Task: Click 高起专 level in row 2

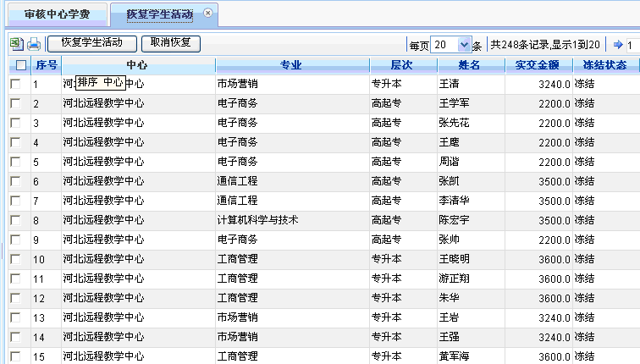Action: (x=387, y=103)
